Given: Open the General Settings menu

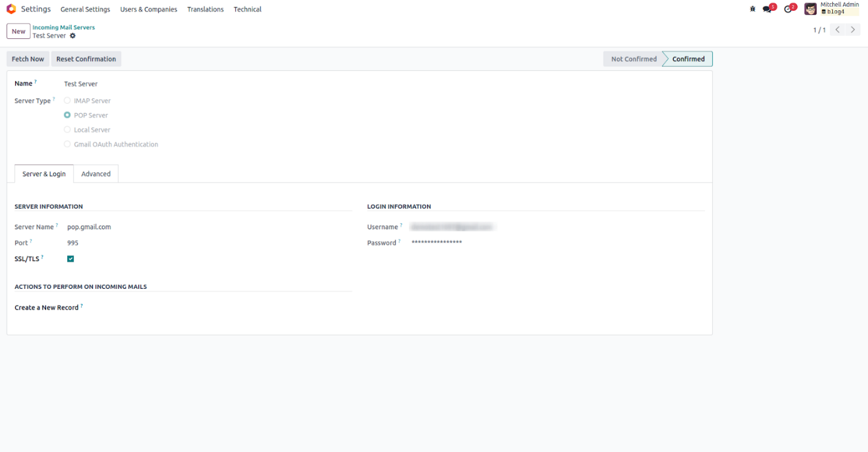Looking at the screenshot, I should tap(86, 9).
